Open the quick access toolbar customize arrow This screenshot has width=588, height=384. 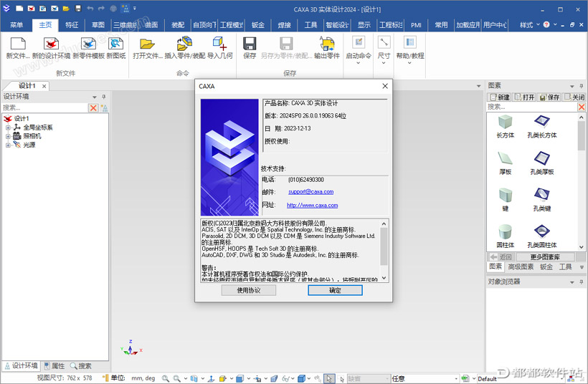click(x=135, y=9)
